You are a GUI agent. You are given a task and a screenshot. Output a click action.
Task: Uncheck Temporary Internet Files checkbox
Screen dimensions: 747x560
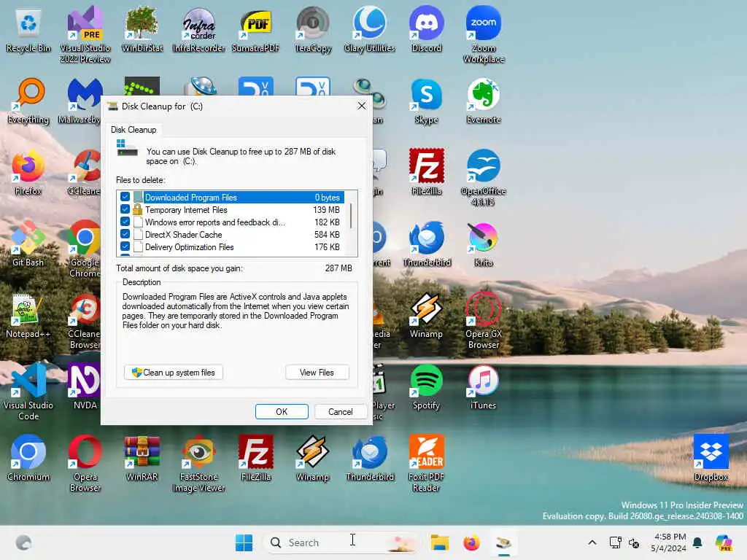[x=125, y=209]
